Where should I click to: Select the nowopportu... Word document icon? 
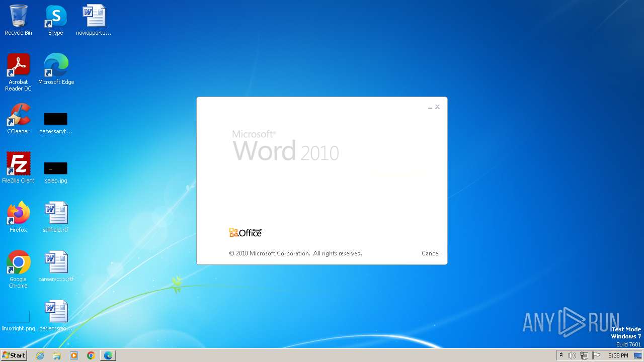point(94,20)
